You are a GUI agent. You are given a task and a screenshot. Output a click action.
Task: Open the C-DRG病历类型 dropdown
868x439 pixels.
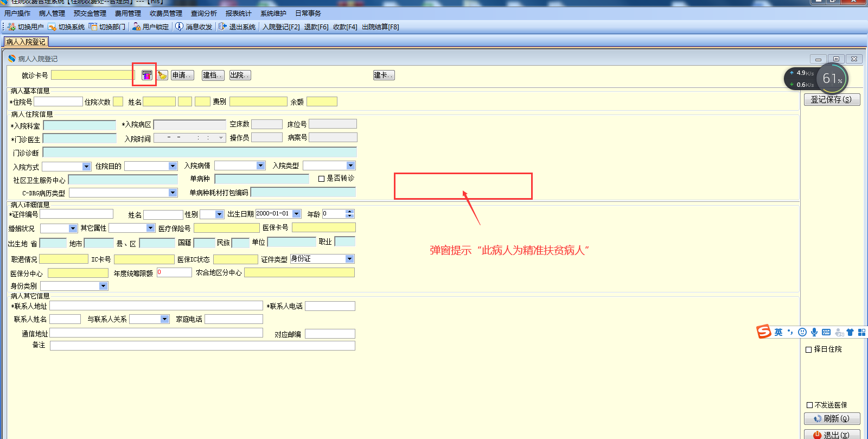(173, 193)
